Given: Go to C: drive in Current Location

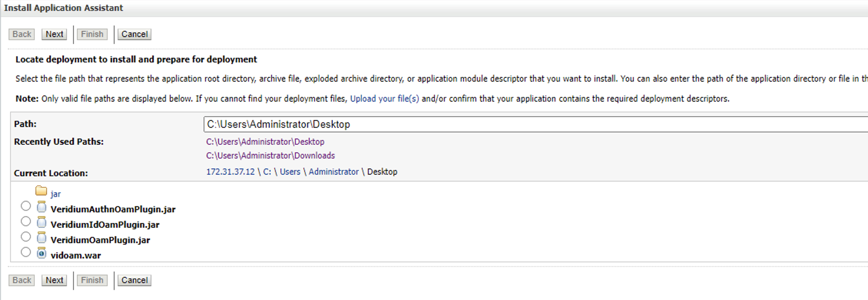Looking at the screenshot, I should 267,172.
